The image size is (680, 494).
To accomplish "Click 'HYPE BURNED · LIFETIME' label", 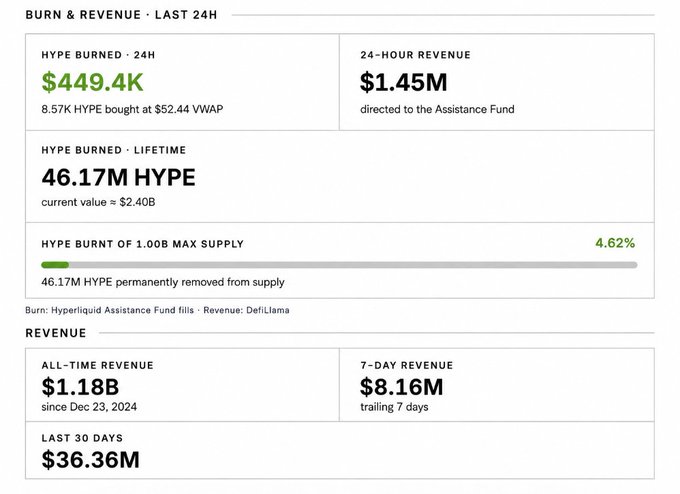I will pyautogui.click(x=114, y=150).
